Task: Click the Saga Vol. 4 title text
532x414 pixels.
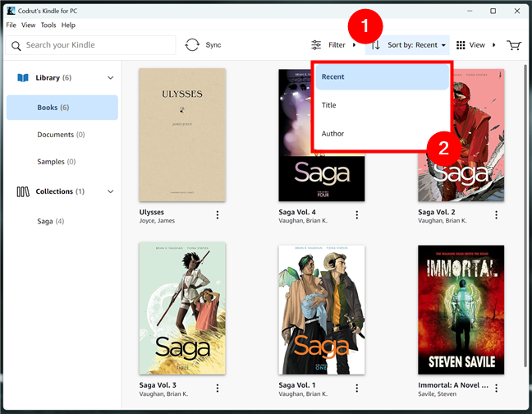Action: pos(297,212)
